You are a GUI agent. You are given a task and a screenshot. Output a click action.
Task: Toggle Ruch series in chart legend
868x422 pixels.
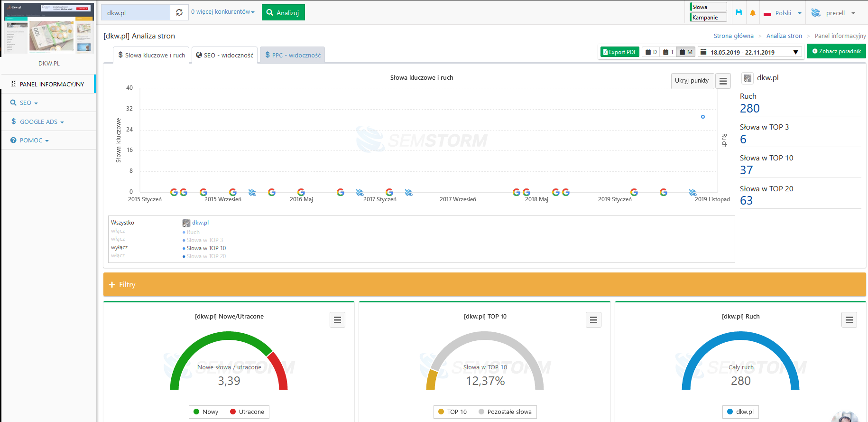(x=191, y=232)
